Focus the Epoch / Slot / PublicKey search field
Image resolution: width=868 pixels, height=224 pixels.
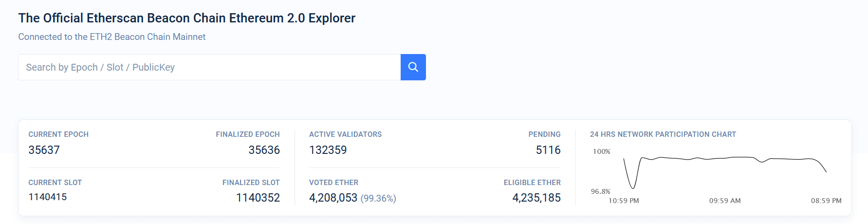pos(209,67)
